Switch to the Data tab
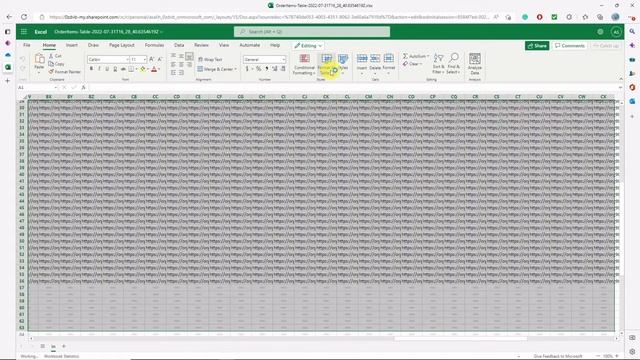The width and height of the screenshot is (640, 360). (179, 45)
